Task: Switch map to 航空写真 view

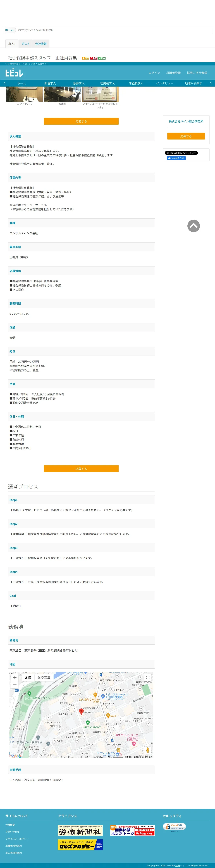Action: click(x=44, y=678)
